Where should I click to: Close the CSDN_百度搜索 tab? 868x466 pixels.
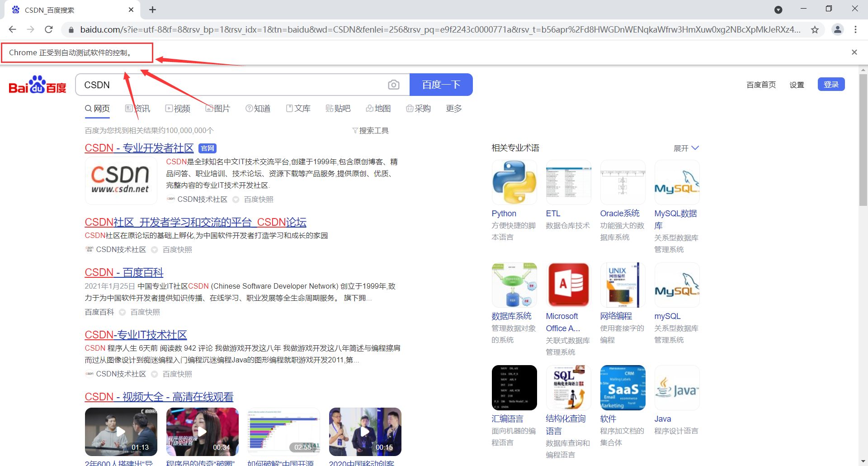pos(131,10)
